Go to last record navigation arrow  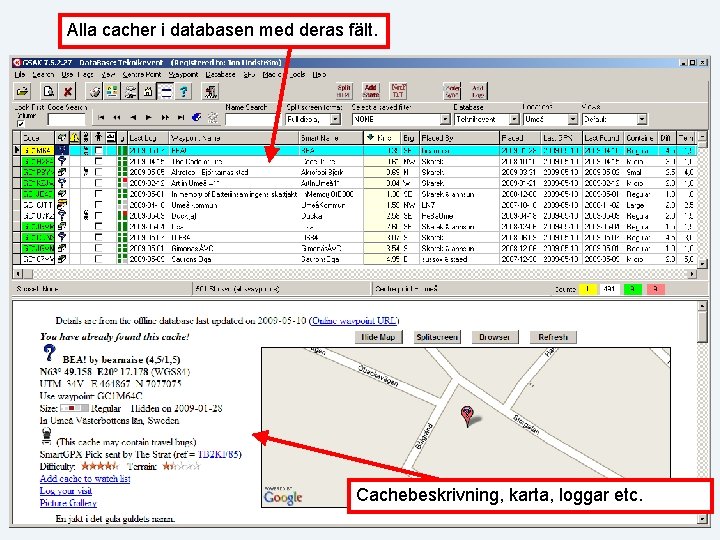pos(180,118)
